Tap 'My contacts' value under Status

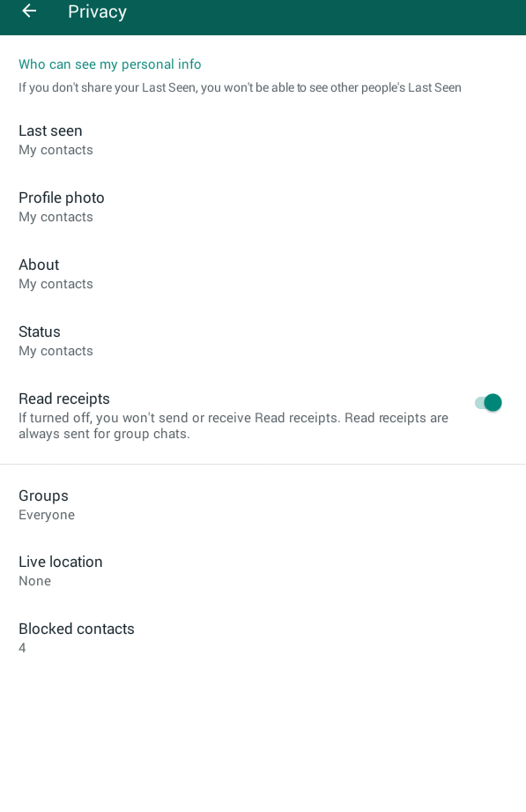point(56,351)
